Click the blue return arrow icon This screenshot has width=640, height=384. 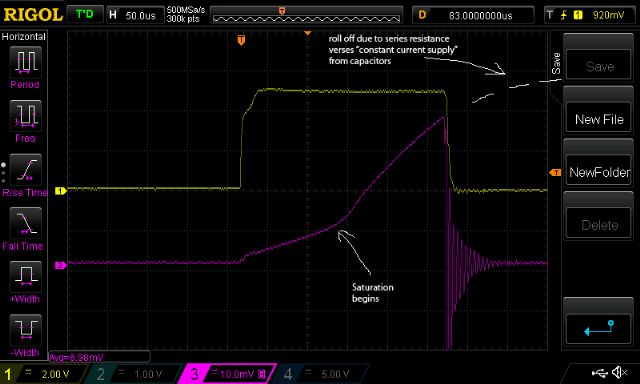(599, 328)
